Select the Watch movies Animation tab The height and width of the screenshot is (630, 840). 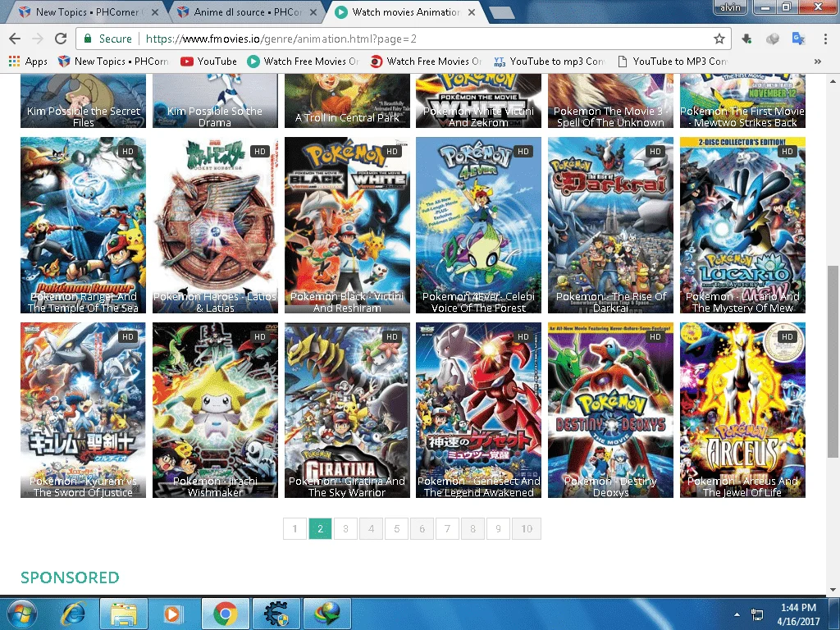(405, 11)
